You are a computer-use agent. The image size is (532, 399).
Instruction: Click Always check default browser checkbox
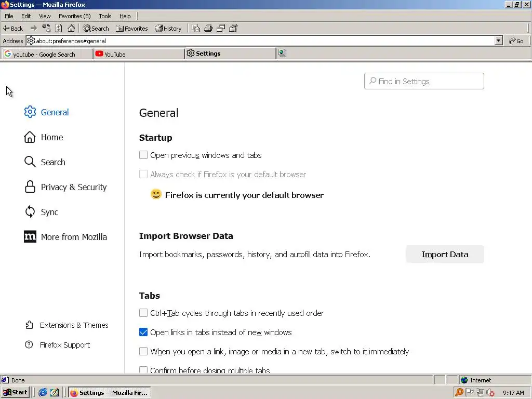pyautogui.click(x=143, y=175)
